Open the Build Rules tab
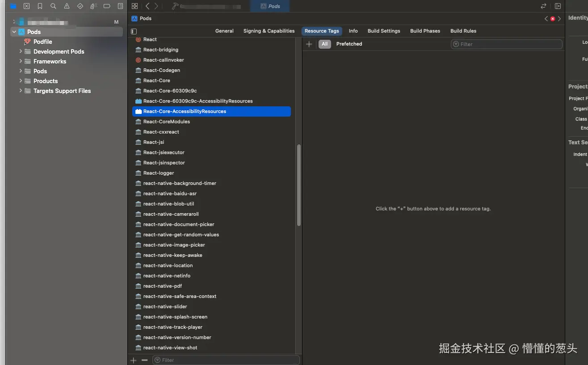588x365 pixels. pyautogui.click(x=463, y=31)
